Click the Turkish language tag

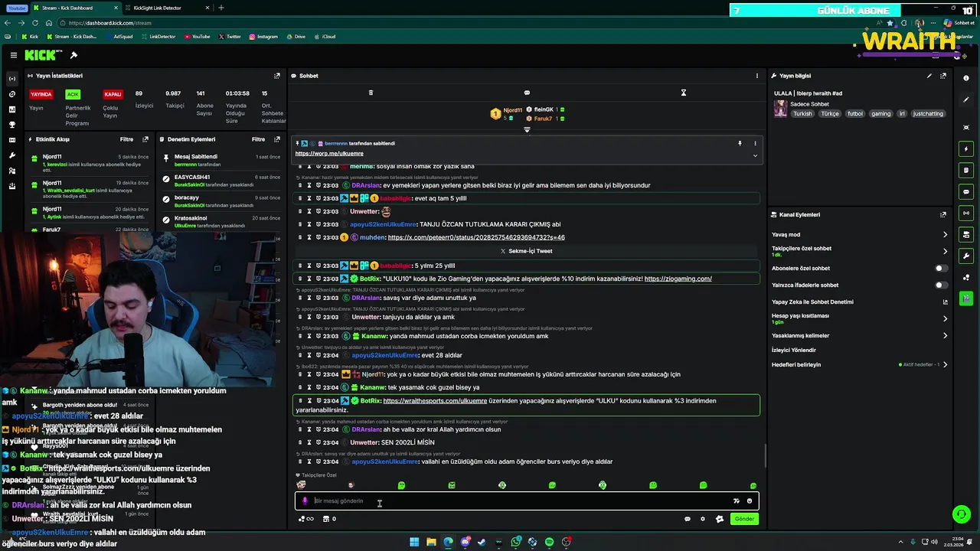coord(802,114)
